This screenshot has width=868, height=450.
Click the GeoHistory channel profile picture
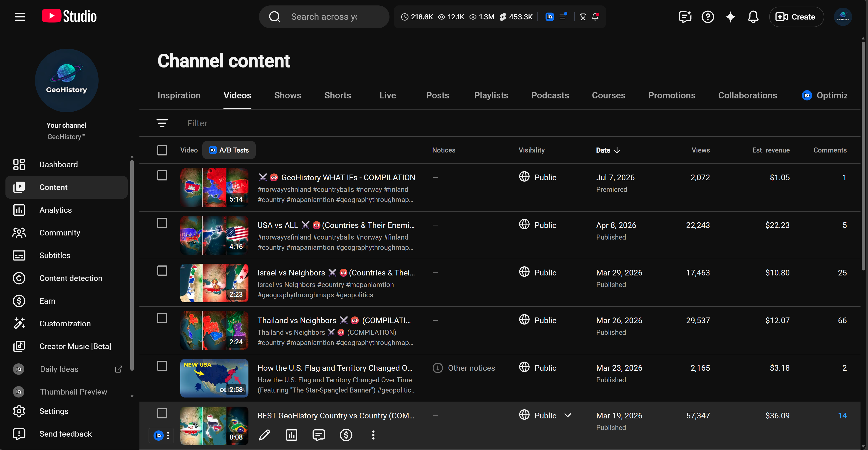67,80
